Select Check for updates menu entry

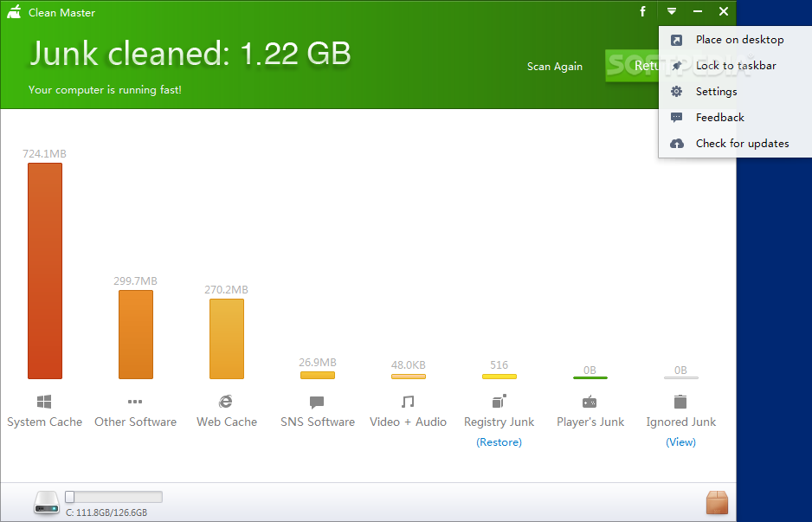point(735,144)
